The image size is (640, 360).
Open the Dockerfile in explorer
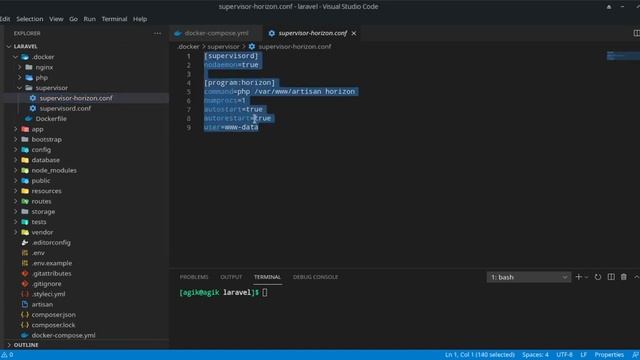click(51, 119)
